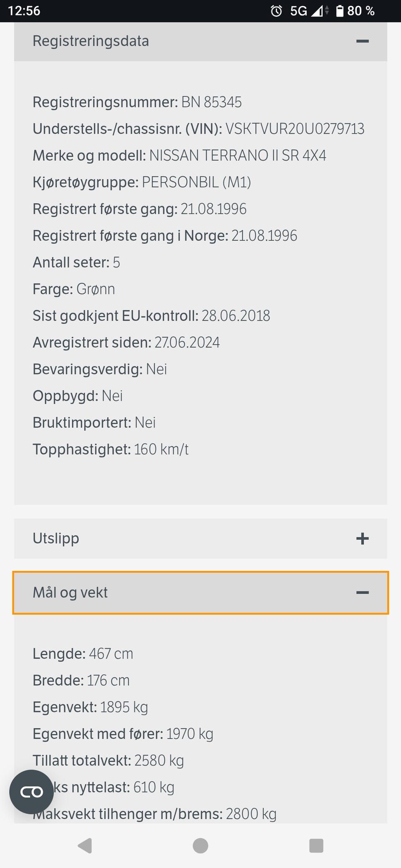Collapse Mål og vekt using the minus icon

tap(362, 593)
